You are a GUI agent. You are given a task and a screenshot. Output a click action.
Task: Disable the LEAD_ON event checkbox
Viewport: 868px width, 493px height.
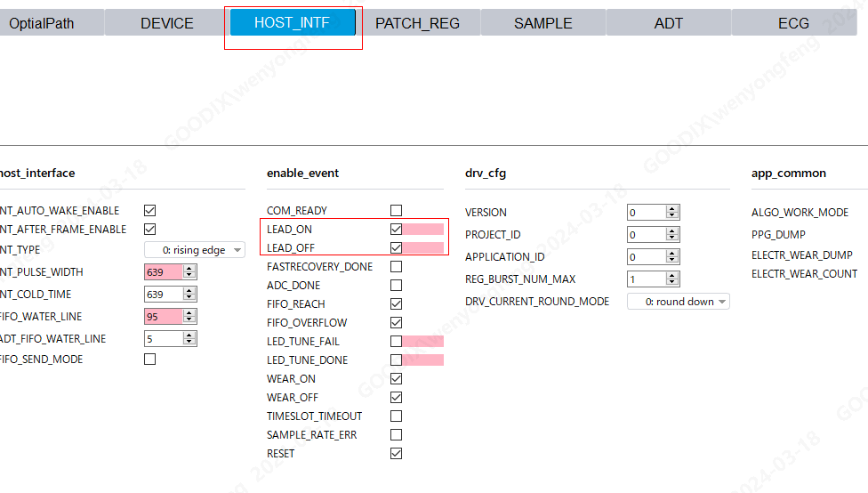[396, 230]
